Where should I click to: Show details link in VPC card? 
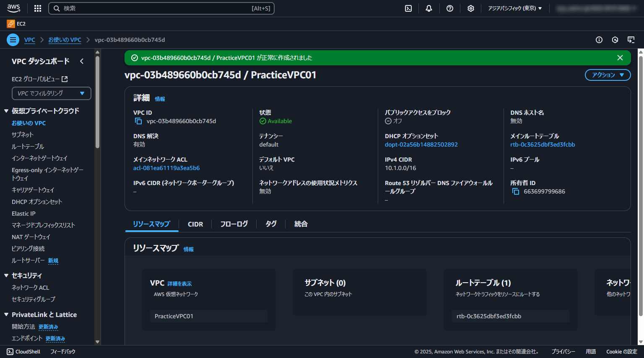(179, 284)
